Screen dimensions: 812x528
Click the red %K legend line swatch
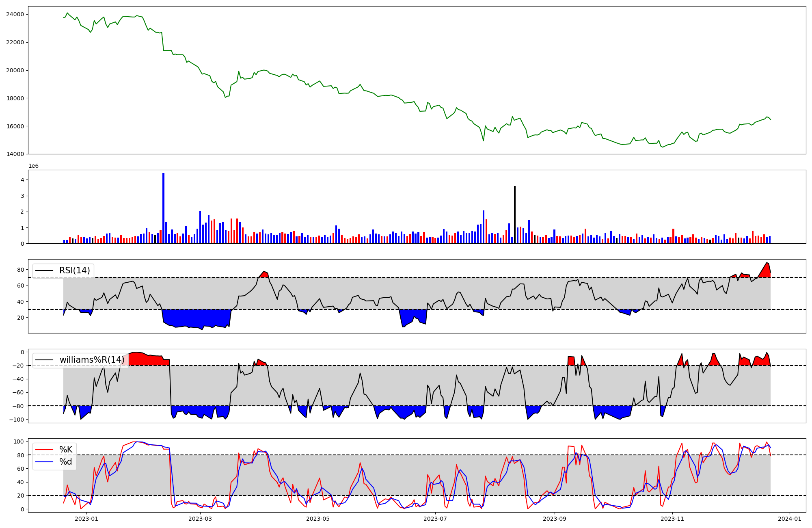[x=45, y=450]
